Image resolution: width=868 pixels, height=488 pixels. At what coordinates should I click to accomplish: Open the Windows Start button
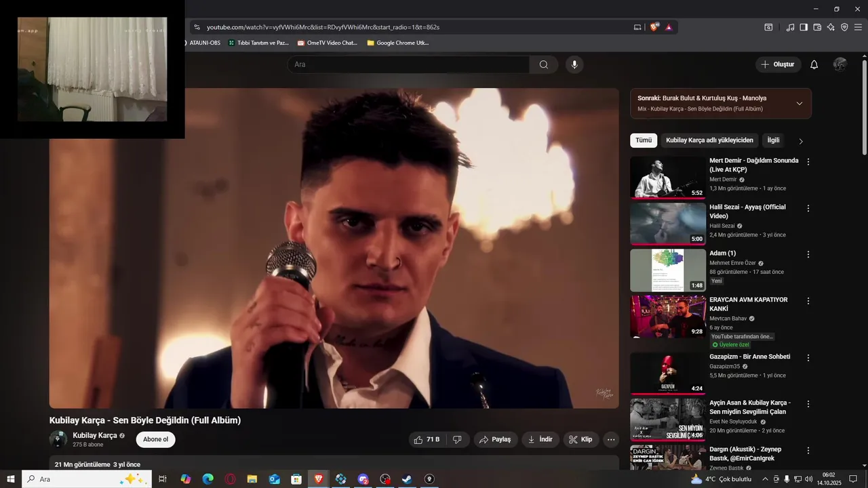tap(11, 479)
